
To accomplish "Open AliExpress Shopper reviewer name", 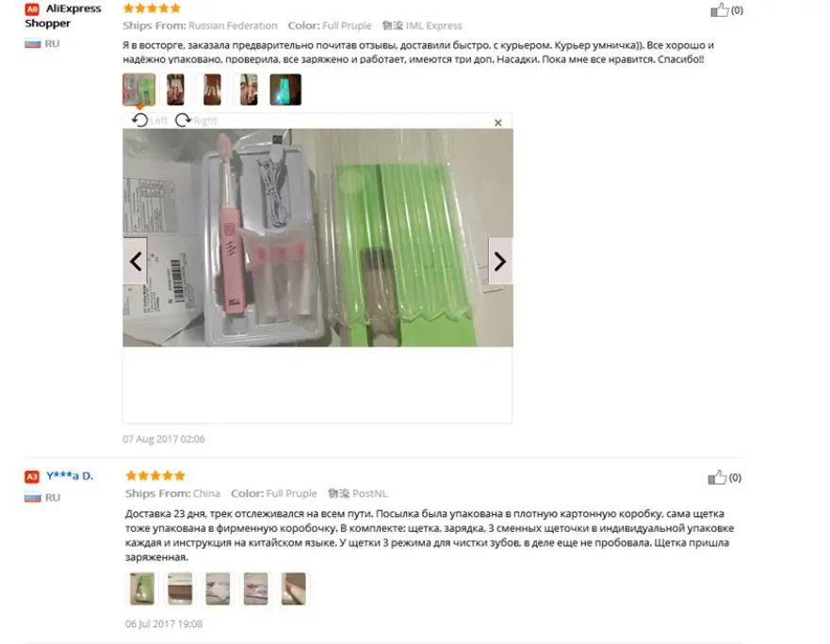I will click(x=62, y=16).
